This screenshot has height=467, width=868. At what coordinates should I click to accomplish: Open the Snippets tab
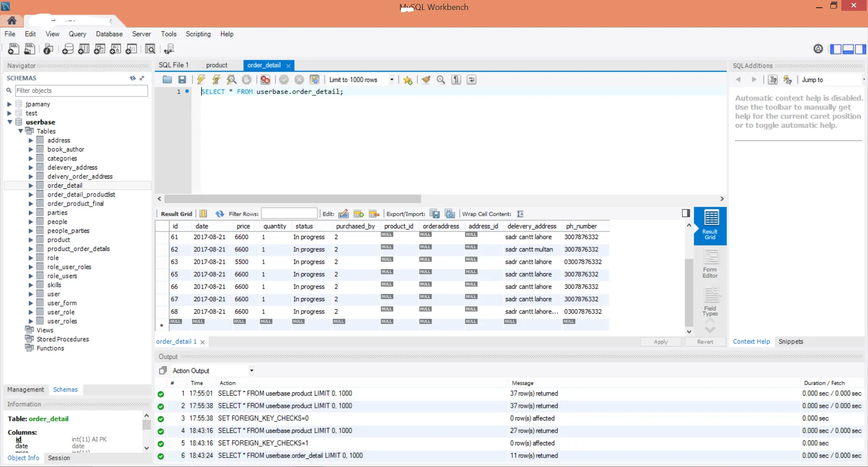pyautogui.click(x=791, y=342)
